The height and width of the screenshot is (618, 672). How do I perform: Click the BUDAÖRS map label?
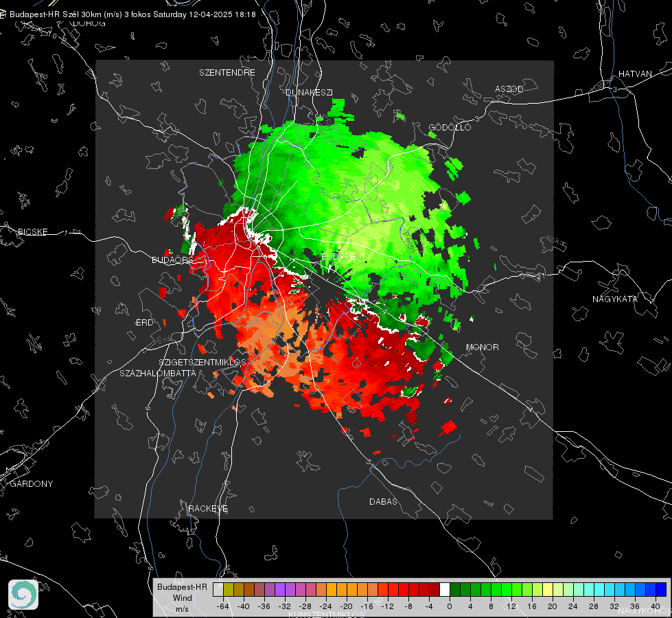[x=172, y=260]
